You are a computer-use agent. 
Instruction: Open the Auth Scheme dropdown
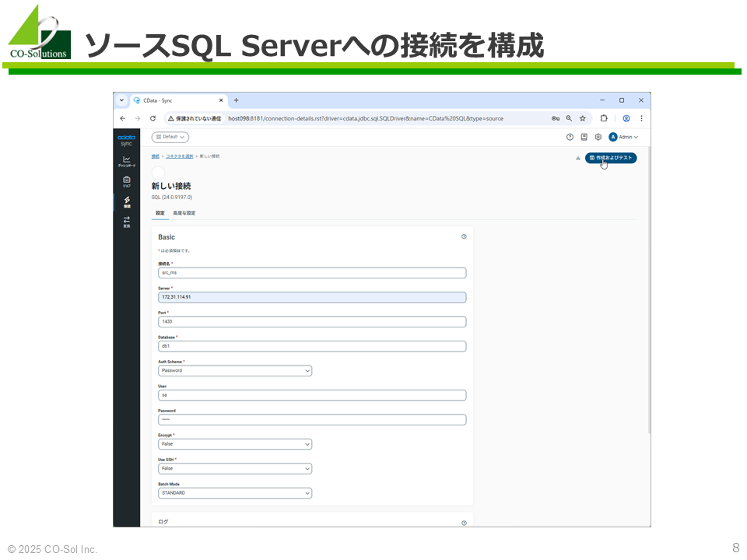[x=235, y=371]
